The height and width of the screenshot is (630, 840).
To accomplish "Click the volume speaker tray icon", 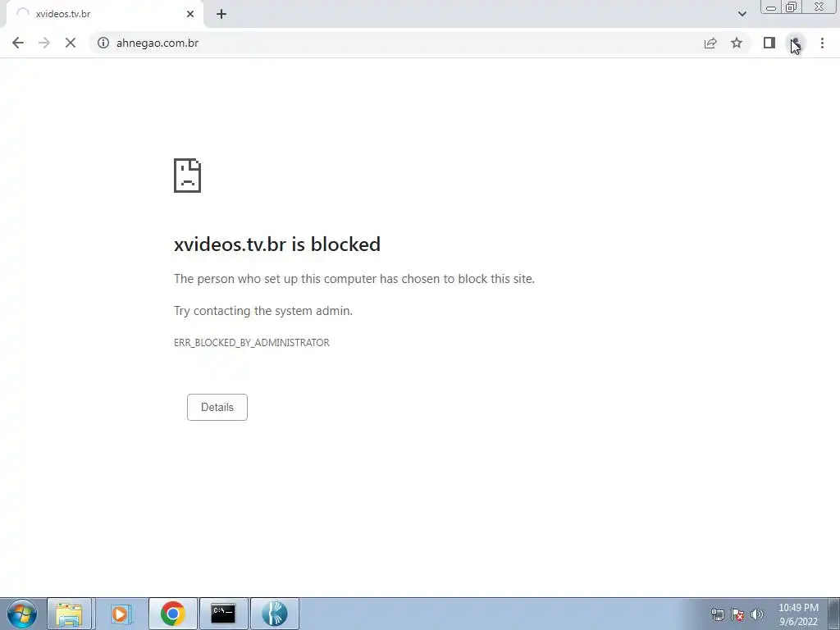I will click(x=757, y=614).
